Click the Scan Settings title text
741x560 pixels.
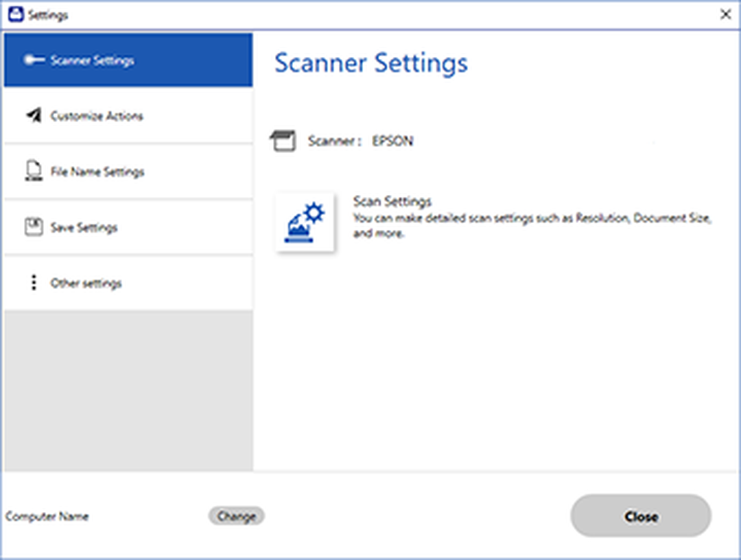click(392, 201)
